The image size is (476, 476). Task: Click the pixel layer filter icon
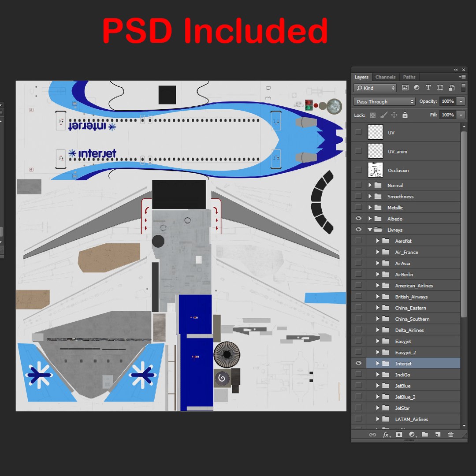(x=405, y=88)
